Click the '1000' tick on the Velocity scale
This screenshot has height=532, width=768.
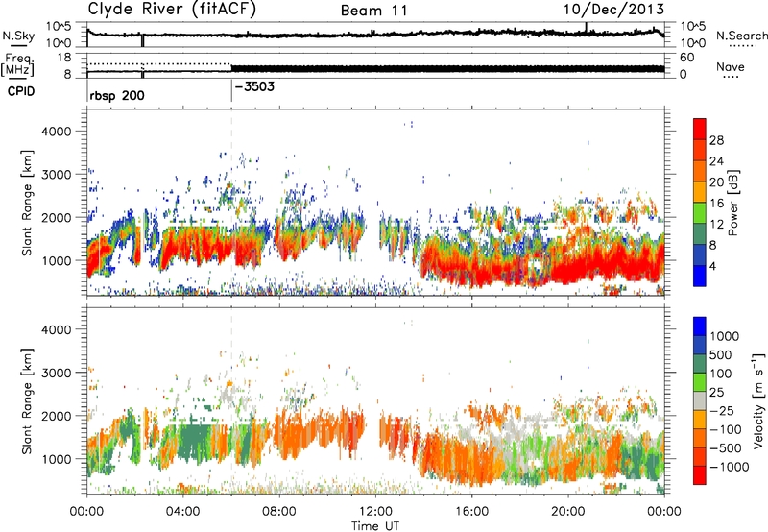click(x=725, y=336)
